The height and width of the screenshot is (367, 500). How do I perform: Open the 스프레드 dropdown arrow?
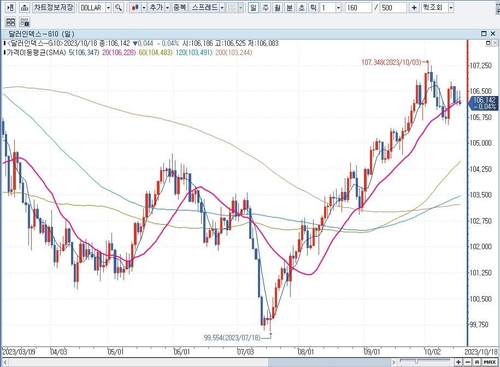222,7
